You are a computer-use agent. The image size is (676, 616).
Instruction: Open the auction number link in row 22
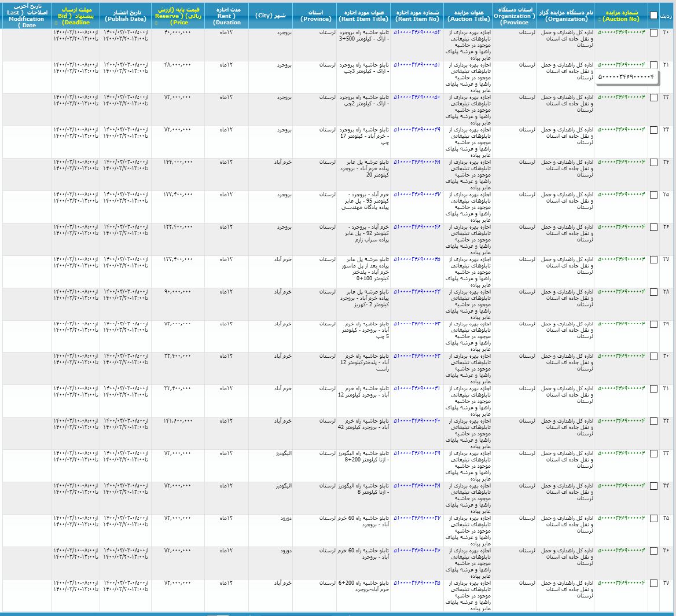(621, 97)
